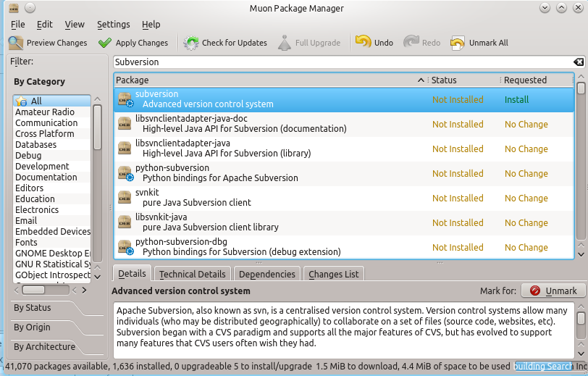Click inside the Subversion search input field
The height and width of the screenshot is (376, 588).
340,62
